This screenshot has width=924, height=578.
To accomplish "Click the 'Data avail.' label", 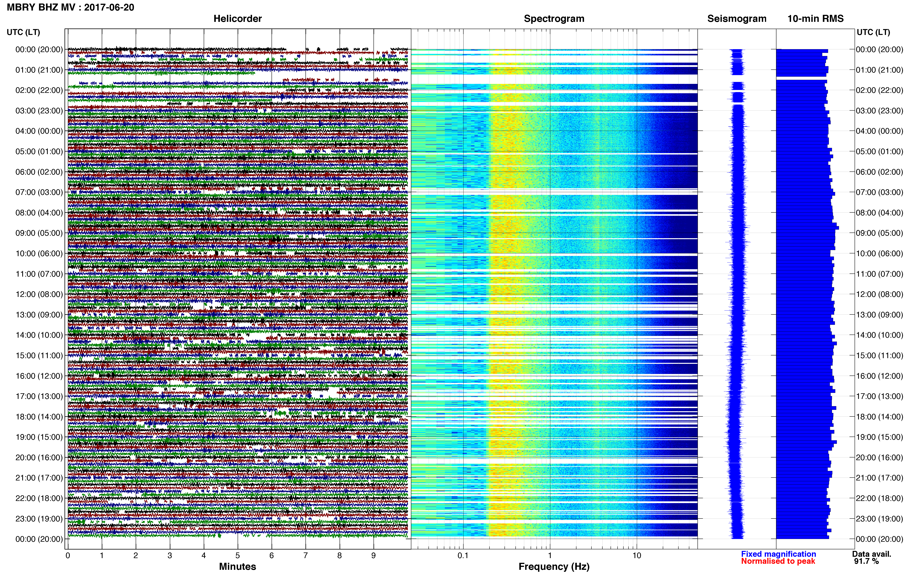I will pos(872,554).
